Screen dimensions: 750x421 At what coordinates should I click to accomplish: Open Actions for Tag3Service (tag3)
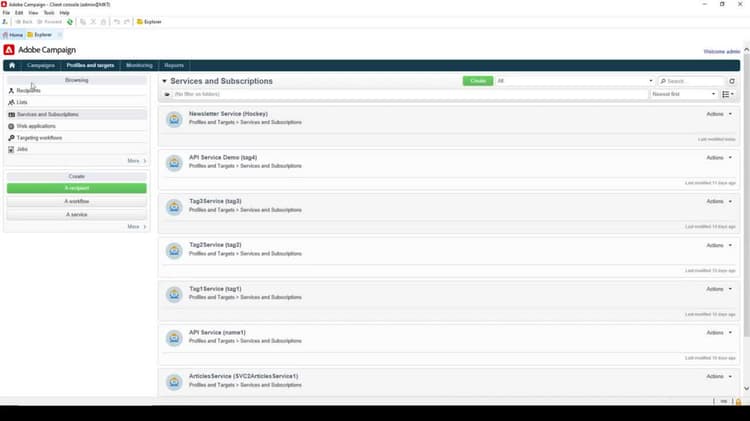[719, 201]
